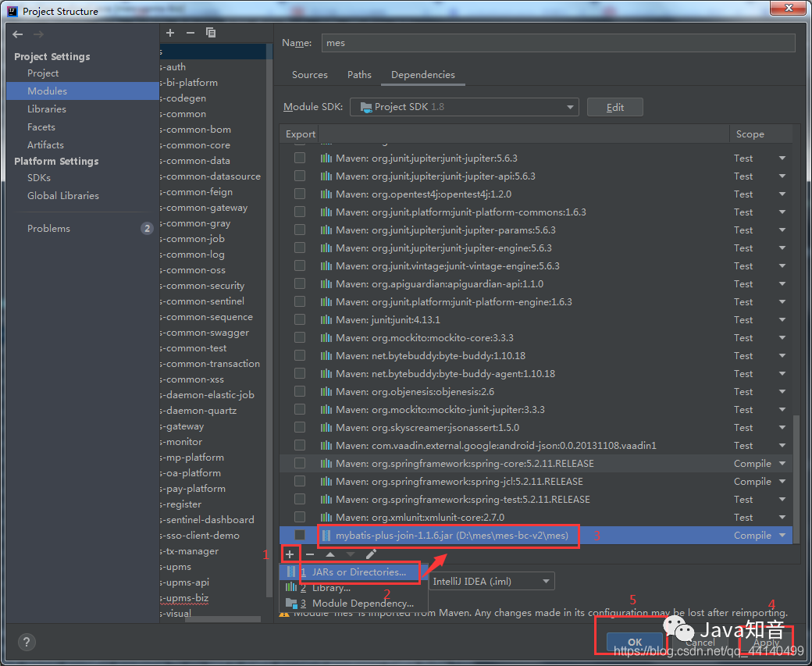Click jar icon of mybatis-plus-join row
Viewport: 812px width, 666px height.
click(326, 536)
